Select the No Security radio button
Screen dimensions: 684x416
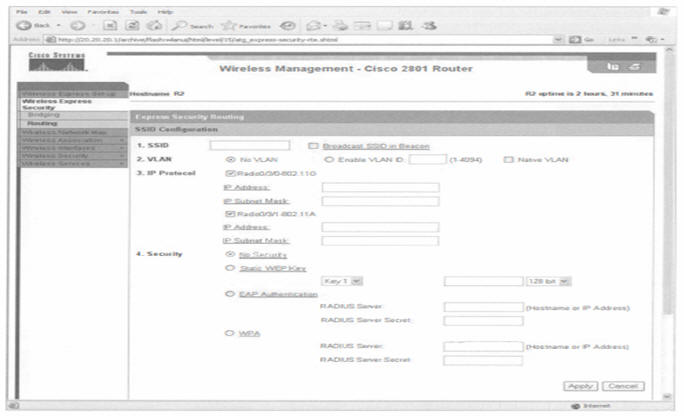pyautogui.click(x=230, y=254)
